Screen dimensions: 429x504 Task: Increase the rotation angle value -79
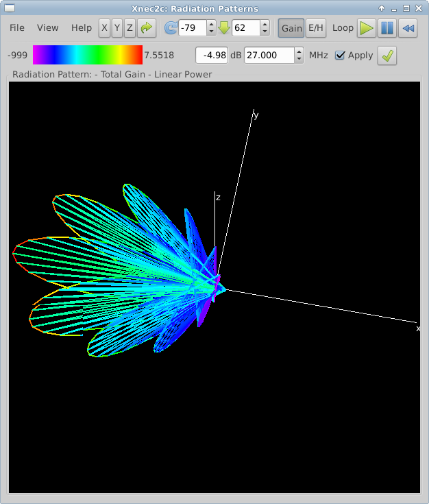pos(211,25)
